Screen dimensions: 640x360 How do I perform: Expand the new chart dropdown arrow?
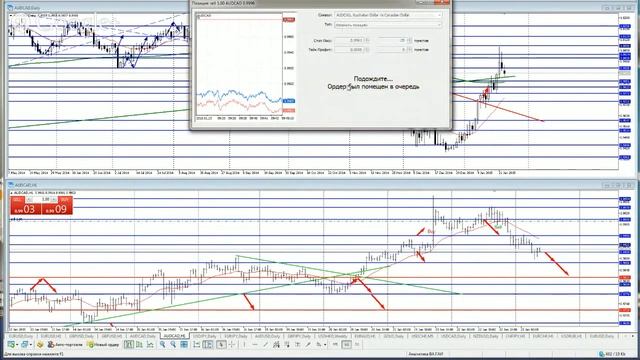pyautogui.click(x=18, y=345)
